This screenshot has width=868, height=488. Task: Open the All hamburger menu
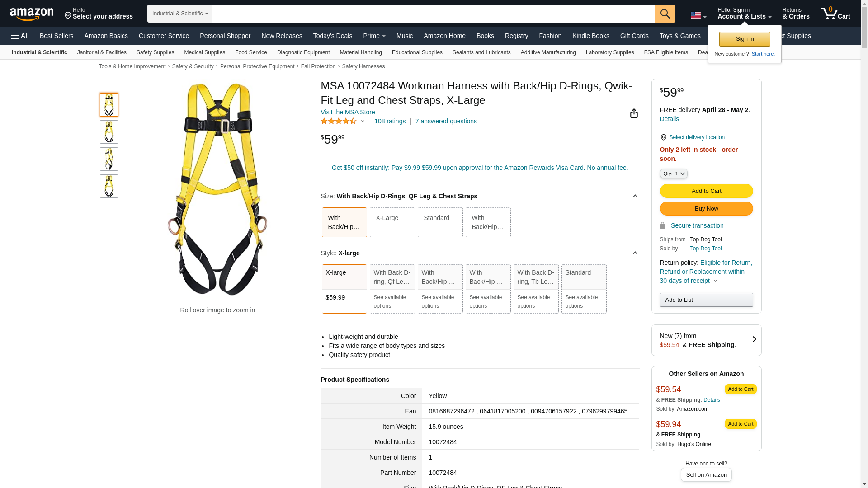coord(20,36)
